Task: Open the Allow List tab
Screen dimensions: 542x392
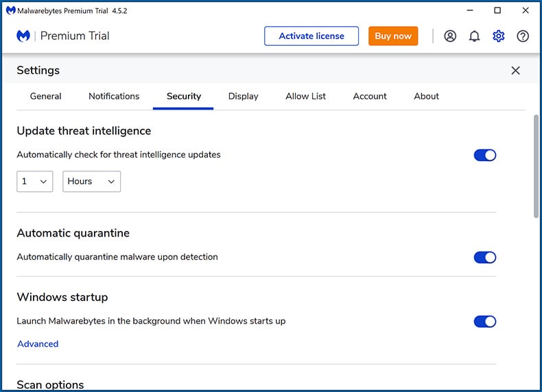Action: click(305, 97)
